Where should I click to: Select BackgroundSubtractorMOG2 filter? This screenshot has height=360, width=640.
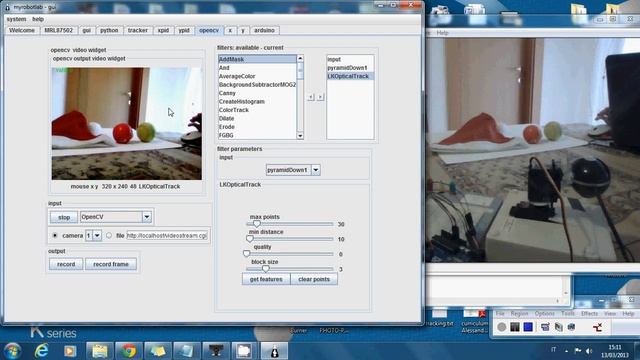coord(258,84)
